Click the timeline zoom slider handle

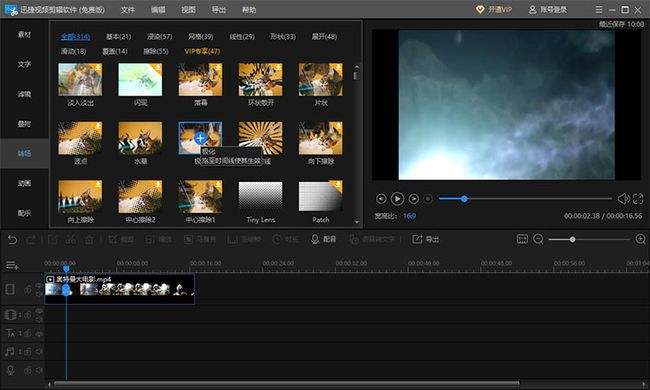pyautogui.click(x=572, y=240)
